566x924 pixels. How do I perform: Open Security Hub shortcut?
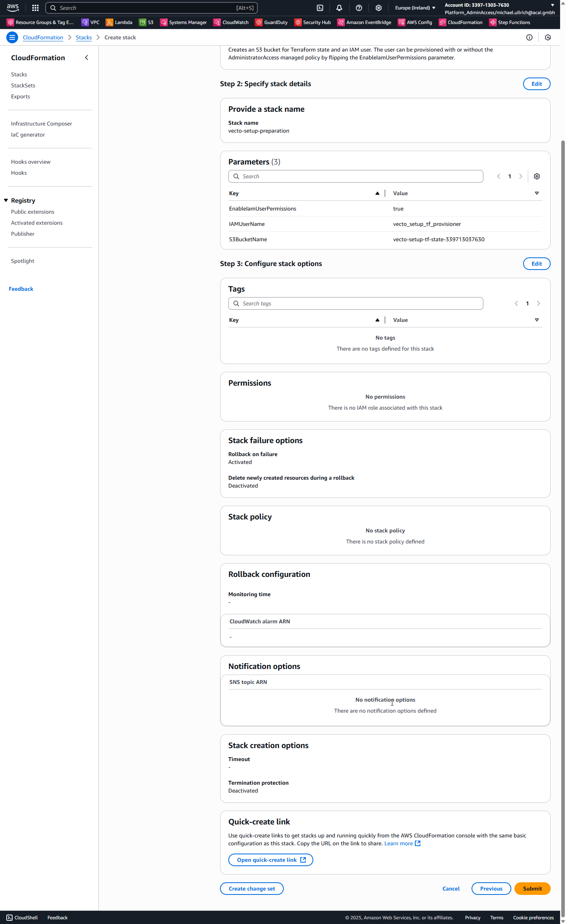pos(313,22)
